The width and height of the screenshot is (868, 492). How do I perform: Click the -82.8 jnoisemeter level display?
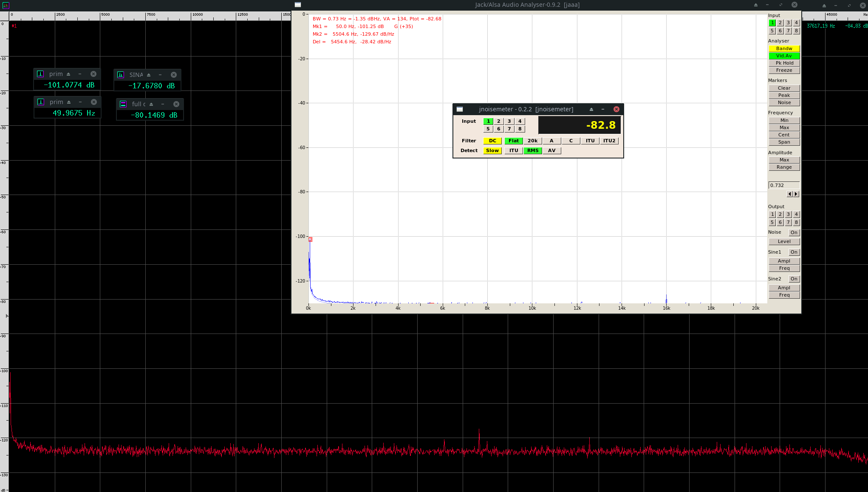pos(580,125)
